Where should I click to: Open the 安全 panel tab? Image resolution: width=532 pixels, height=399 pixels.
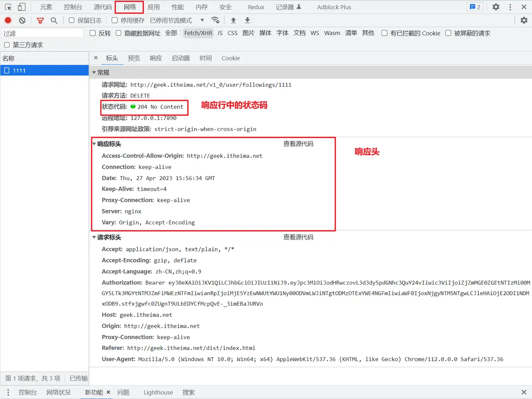point(225,7)
